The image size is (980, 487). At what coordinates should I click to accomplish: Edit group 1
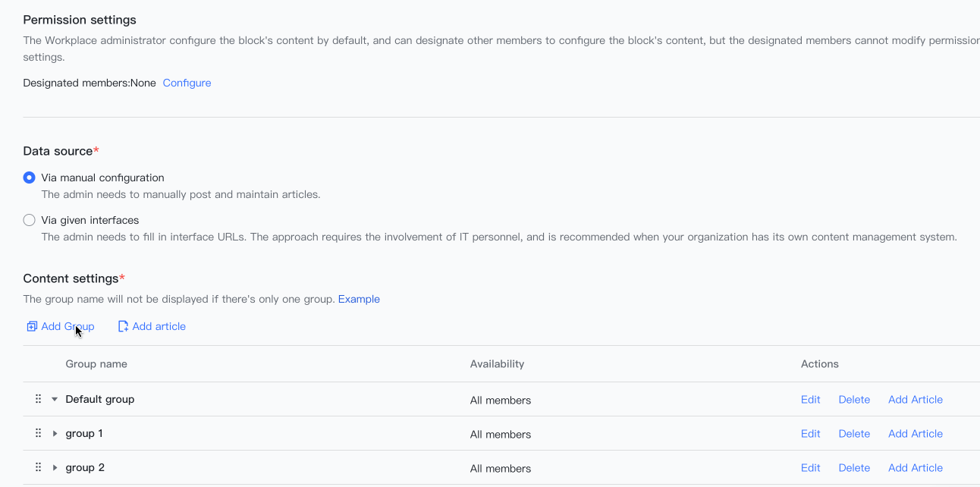[810, 432]
